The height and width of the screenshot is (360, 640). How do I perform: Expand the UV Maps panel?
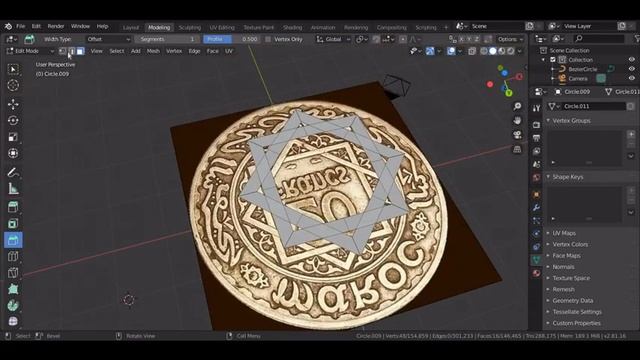pyautogui.click(x=564, y=233)
